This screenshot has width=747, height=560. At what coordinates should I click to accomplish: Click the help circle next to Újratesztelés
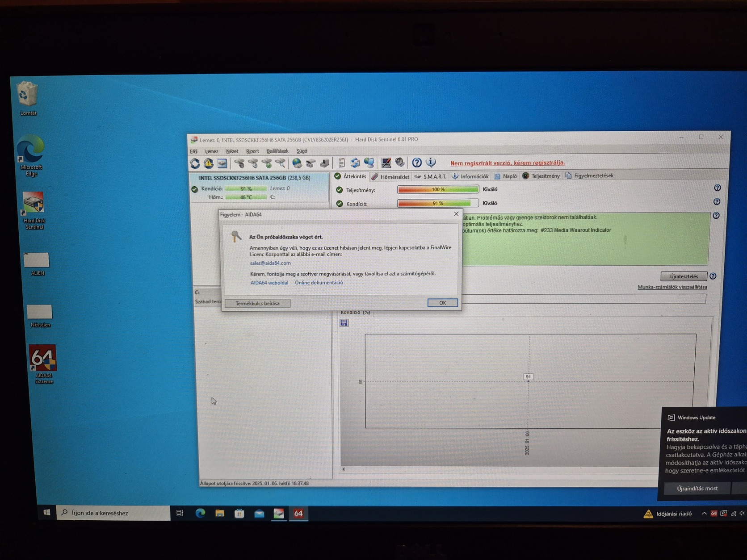click(x=713, y=276)
